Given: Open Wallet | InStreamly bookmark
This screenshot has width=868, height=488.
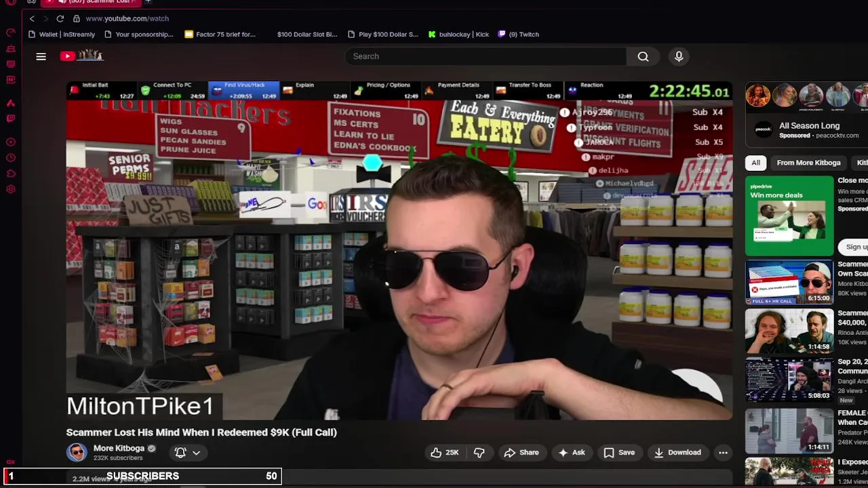Looking at the screenshot, I should coord(62,34).
